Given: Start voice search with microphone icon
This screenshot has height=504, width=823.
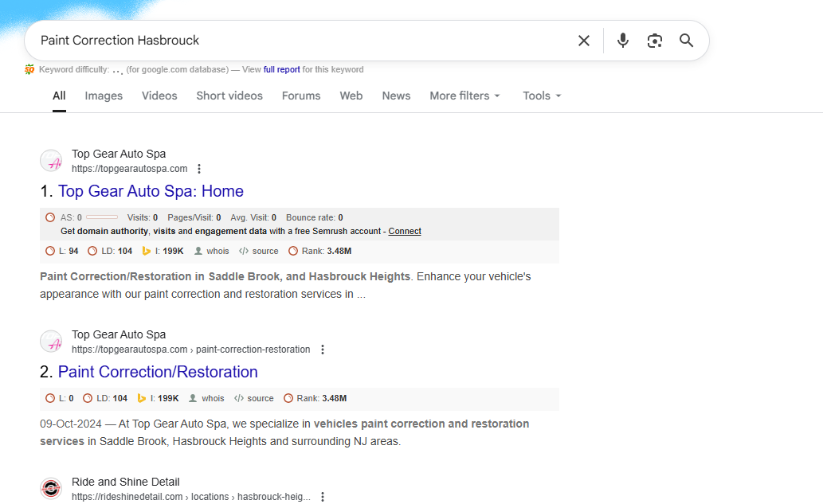Looking at the screenshot, I should click(623, 41).
